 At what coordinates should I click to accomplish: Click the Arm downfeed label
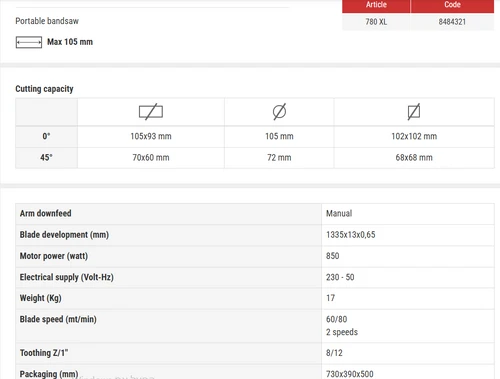coord(46,213)
